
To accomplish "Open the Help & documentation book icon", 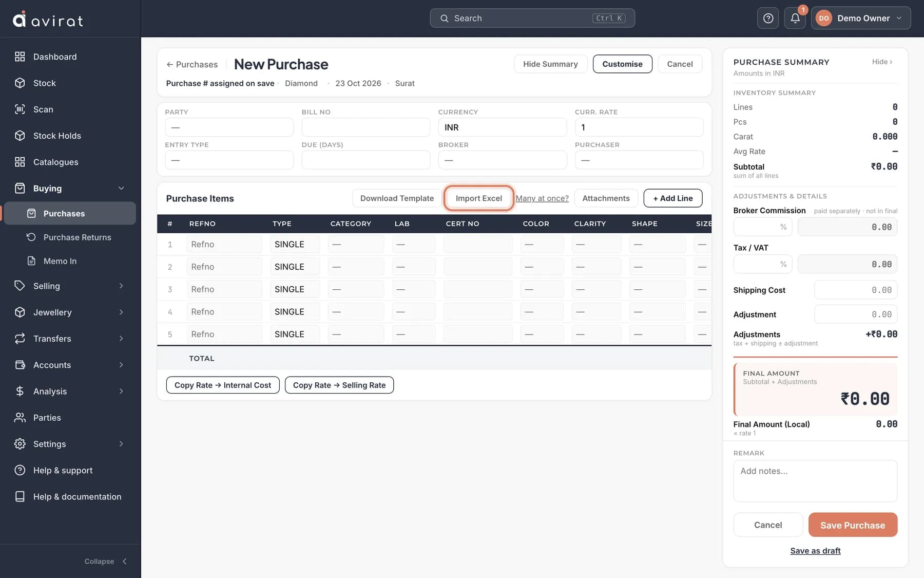I will click(x=20, y=496).
